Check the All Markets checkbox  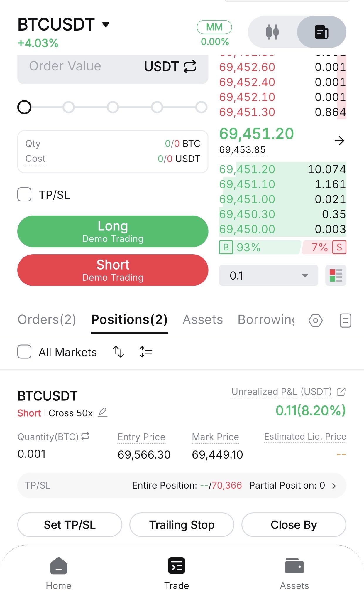coord(24,352)
